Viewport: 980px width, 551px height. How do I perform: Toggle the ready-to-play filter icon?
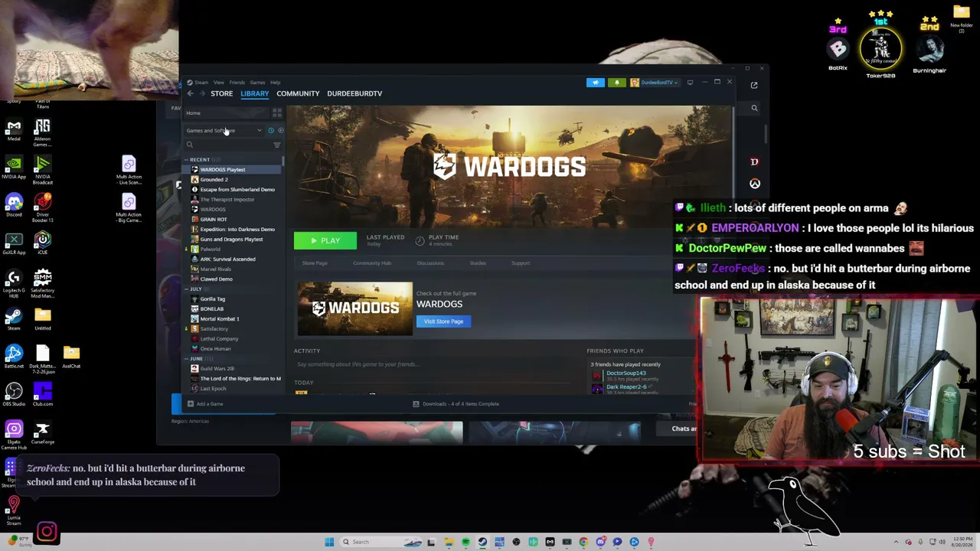[280, 131]
